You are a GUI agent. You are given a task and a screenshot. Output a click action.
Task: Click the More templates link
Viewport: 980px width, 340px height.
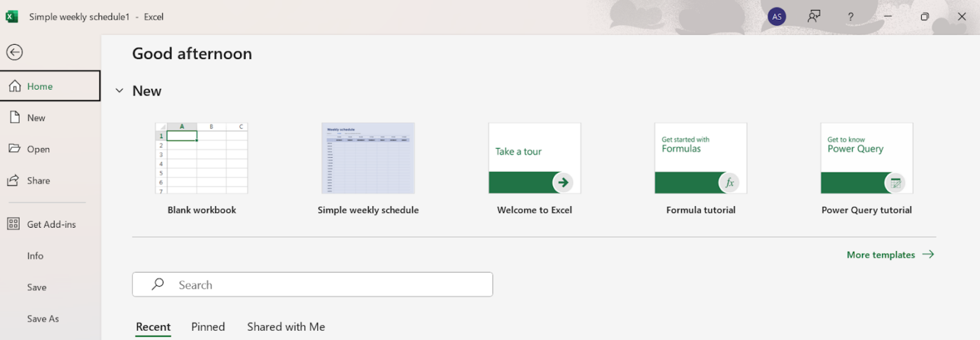click(x=890, y=254)
